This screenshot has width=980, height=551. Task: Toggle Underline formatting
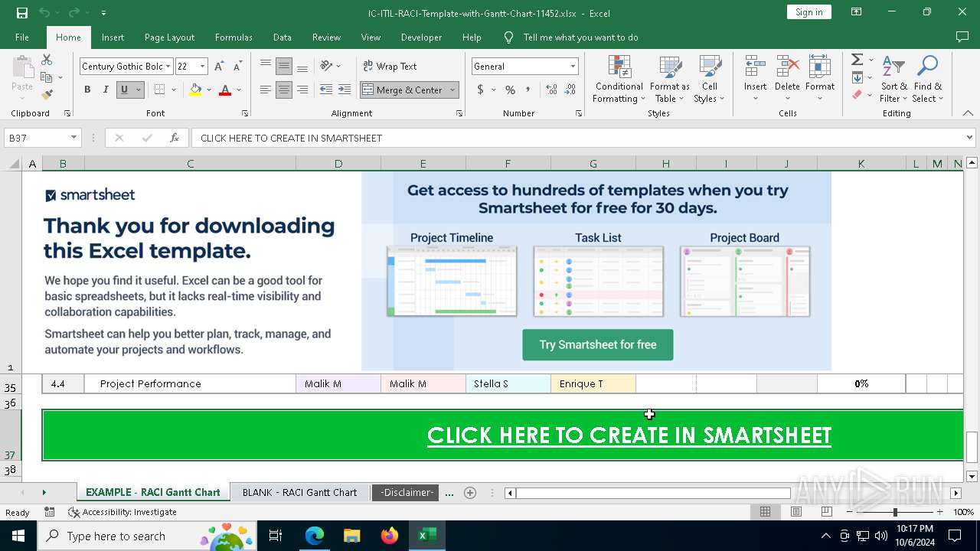123,90
